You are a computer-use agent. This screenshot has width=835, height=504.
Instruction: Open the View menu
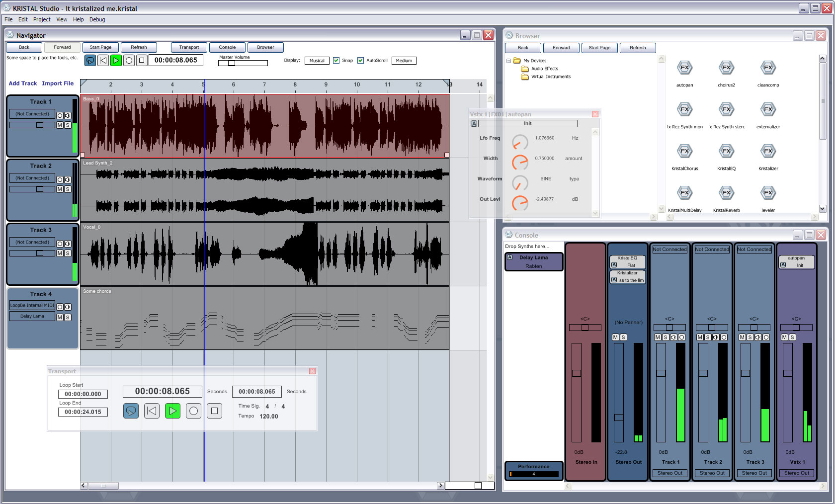(62, 19)
